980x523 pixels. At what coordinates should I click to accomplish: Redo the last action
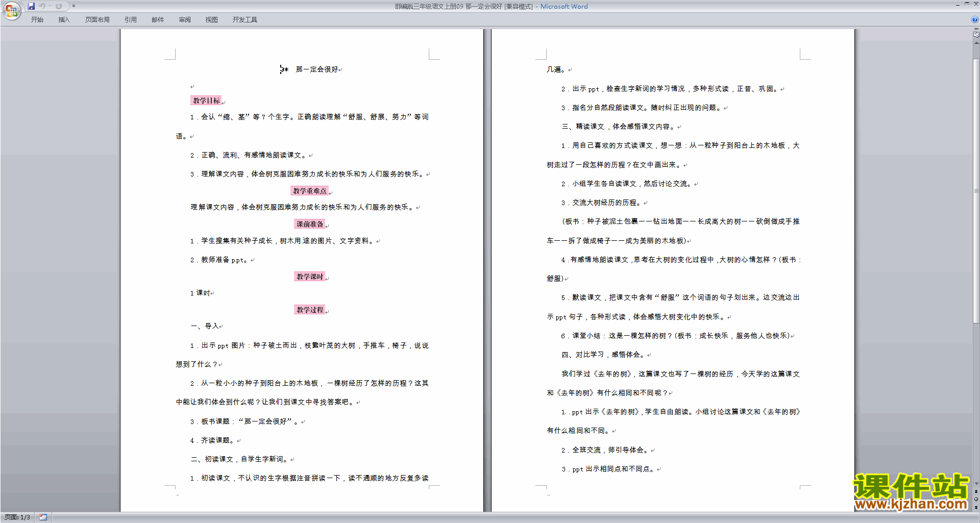coord(59,6)
